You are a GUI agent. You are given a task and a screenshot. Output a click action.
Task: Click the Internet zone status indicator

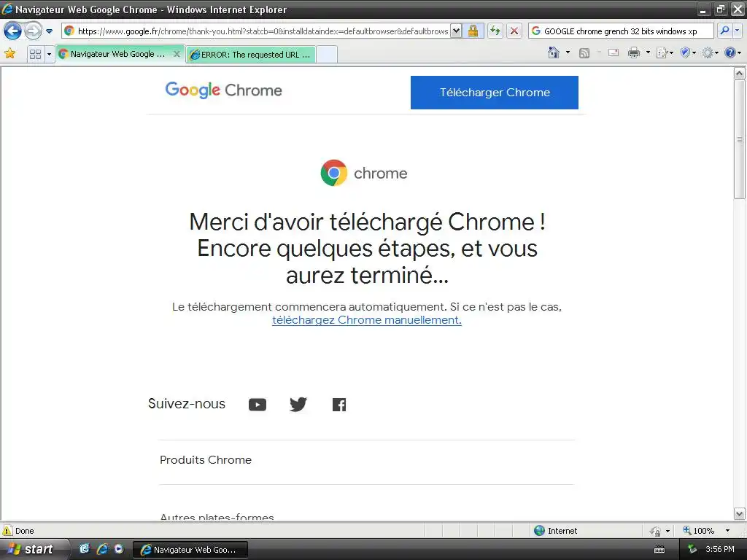point(555,531)
